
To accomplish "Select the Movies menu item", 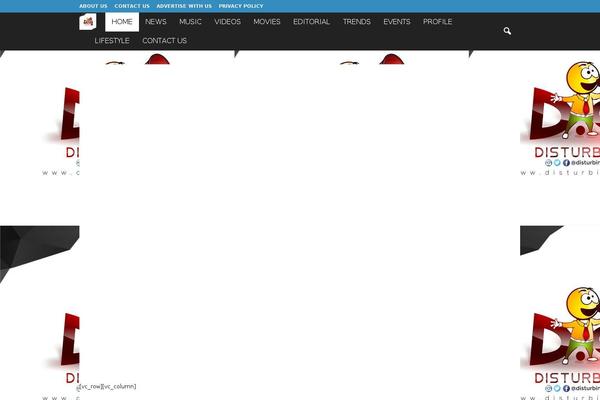I will (x=267, y=22).
